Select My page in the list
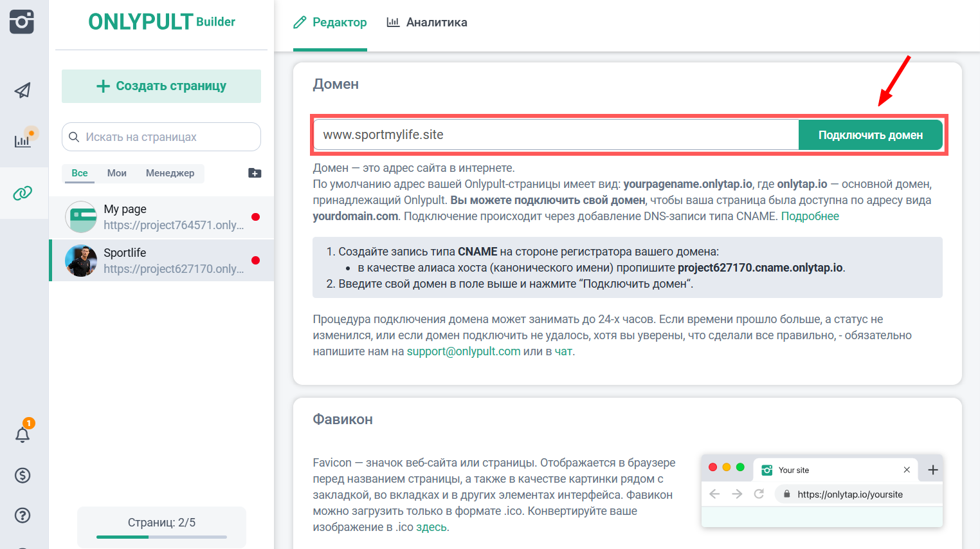The height and width of the screenshot is (549, 980). click(x=161, y=217)
